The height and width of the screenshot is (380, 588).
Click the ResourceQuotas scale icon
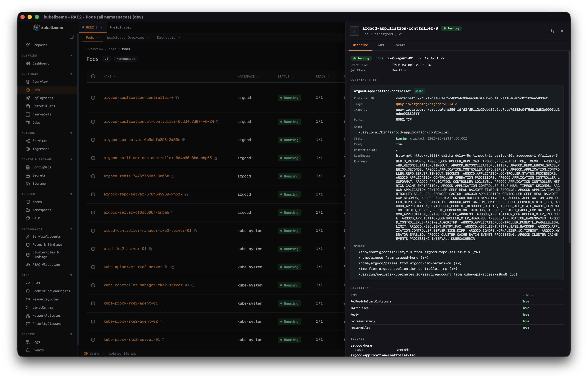28,299
